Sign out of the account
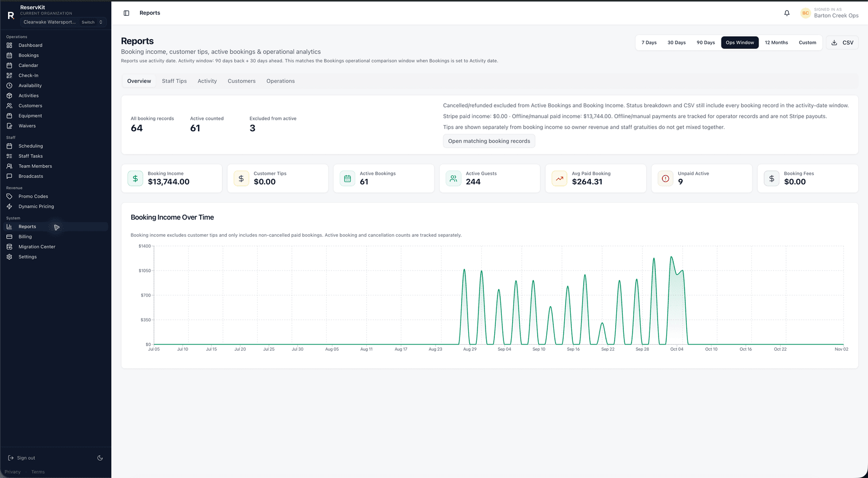 (22, 458)
